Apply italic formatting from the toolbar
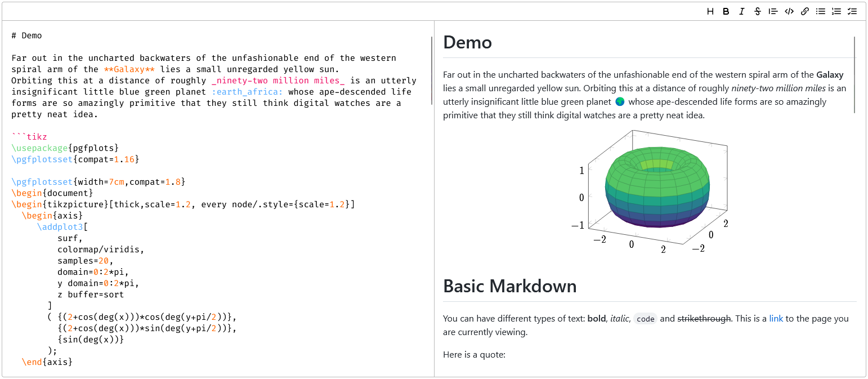868x379 pixels. 742,11
